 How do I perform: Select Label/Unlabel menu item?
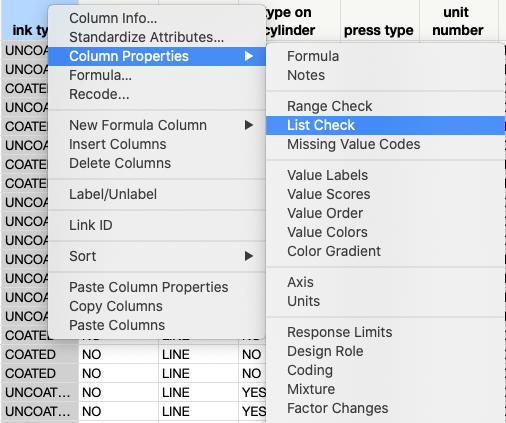coord(113,194)
